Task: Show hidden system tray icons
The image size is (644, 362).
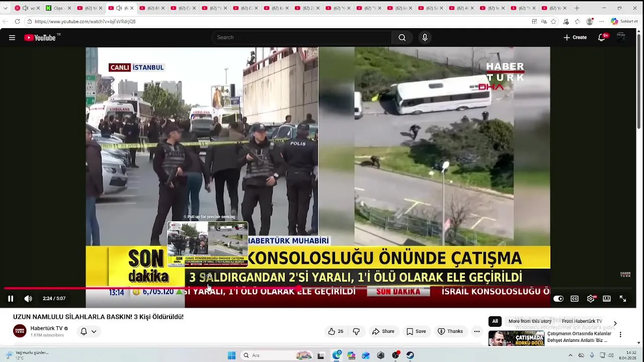Action: (x=571, y=355)
